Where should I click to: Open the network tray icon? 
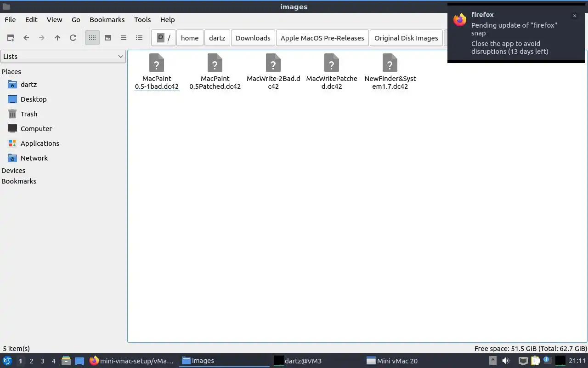pyautogui.click(x=523, y=361)
